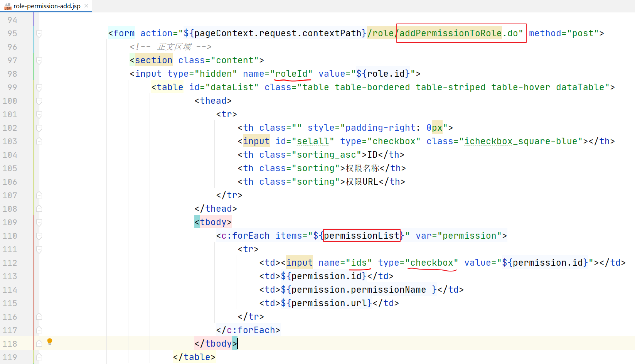Click the closing table tag
635x364 pixels.
194,357
